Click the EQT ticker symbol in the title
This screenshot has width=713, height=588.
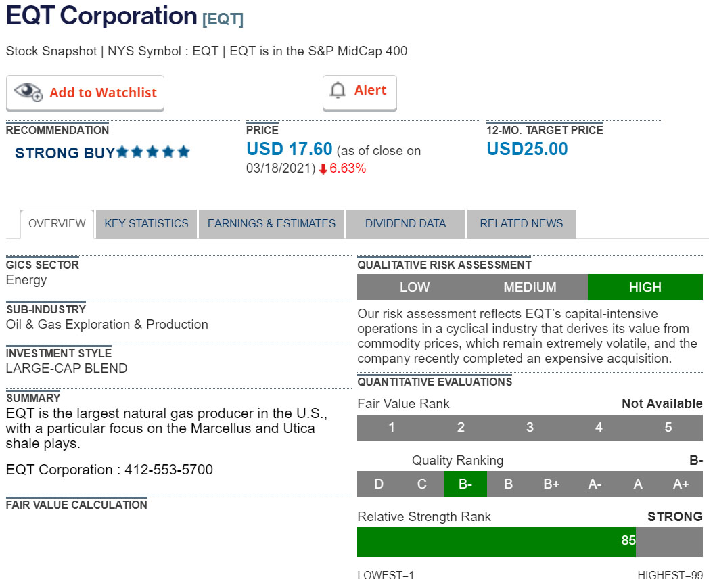pos(223,19)
